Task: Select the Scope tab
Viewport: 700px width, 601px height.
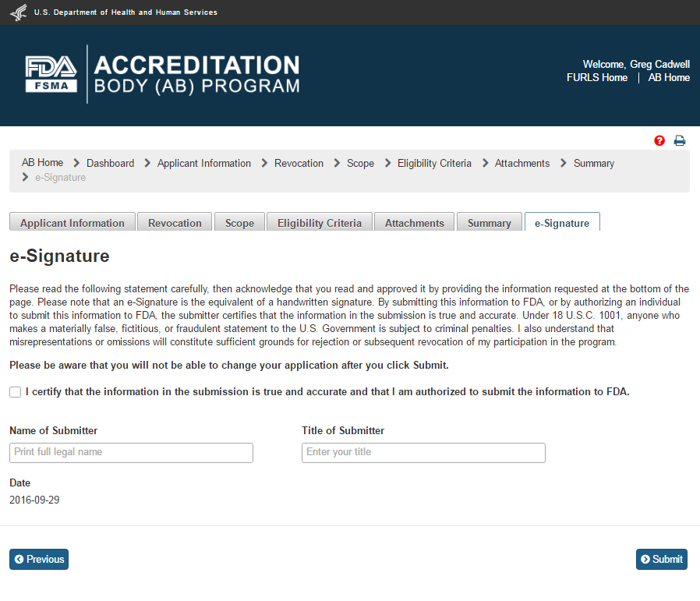Action: (x=239, y=223)
